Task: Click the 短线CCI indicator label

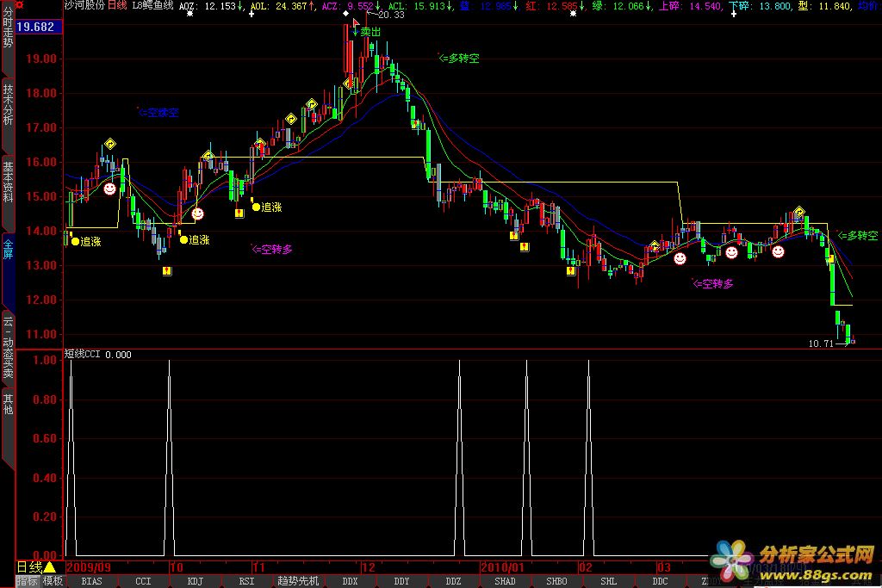Action: coord(84,354)
